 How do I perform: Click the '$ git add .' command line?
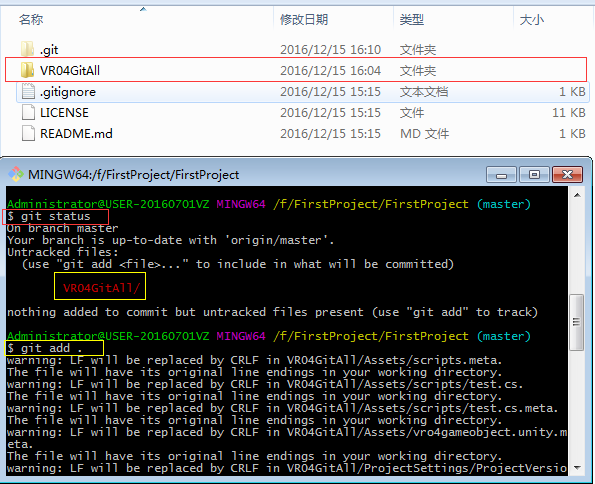tap(44, 348)
